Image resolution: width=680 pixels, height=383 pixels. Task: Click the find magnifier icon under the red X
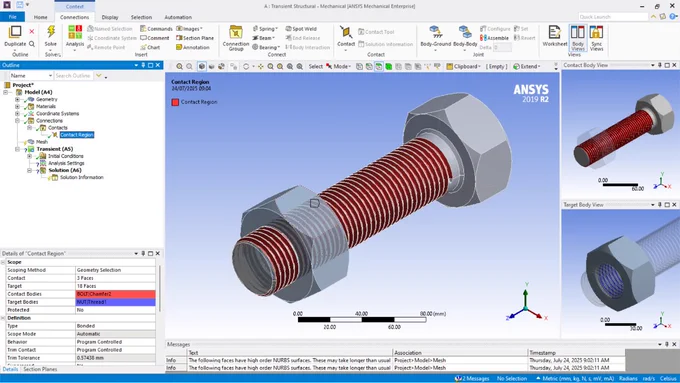(32, 44)
